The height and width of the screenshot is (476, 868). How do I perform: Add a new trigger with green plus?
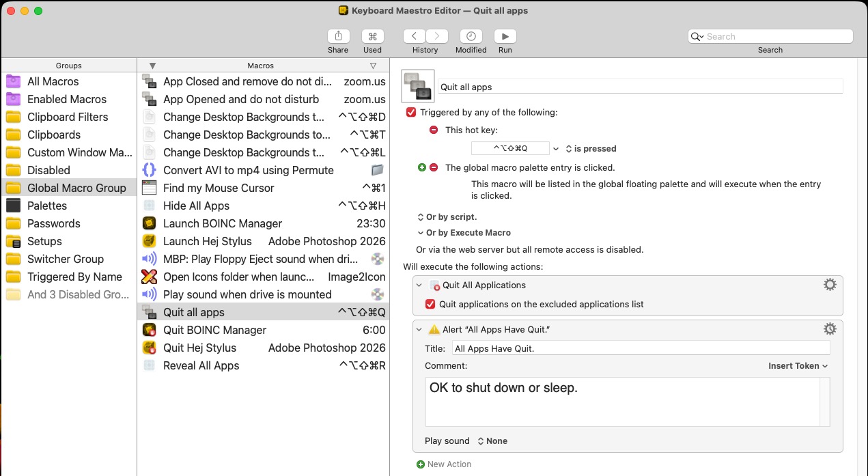point(421,167)
